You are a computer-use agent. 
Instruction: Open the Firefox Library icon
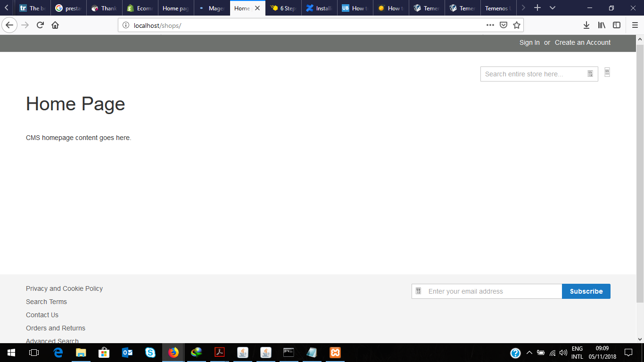point(602,25)
